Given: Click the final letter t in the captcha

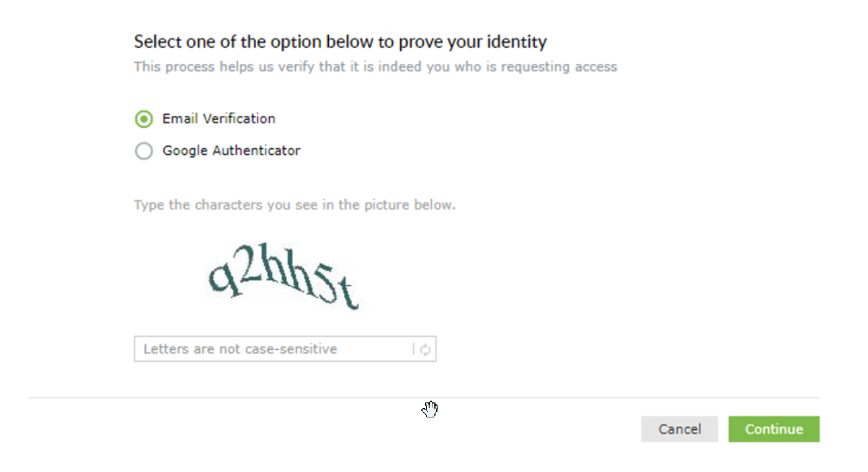Looking at the screenshot, I should [350, 296].
